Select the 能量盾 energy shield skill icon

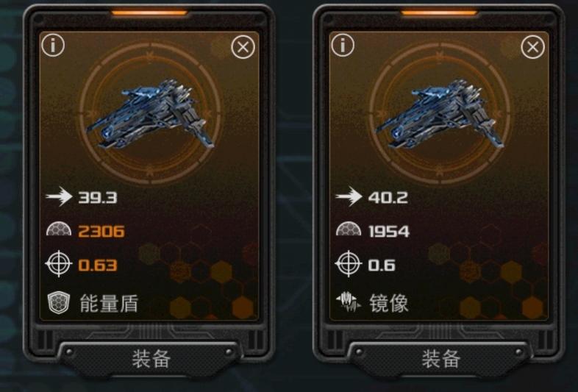(x=59, y=303)
